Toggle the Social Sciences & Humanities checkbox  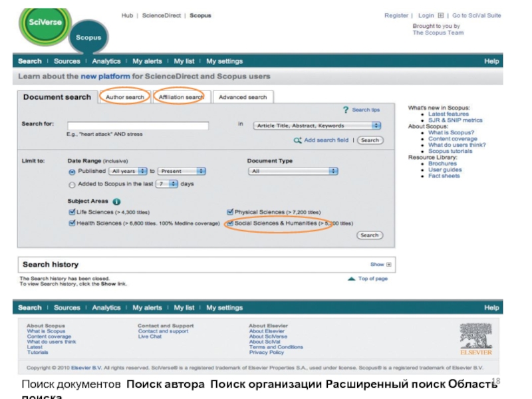(230, 223)
